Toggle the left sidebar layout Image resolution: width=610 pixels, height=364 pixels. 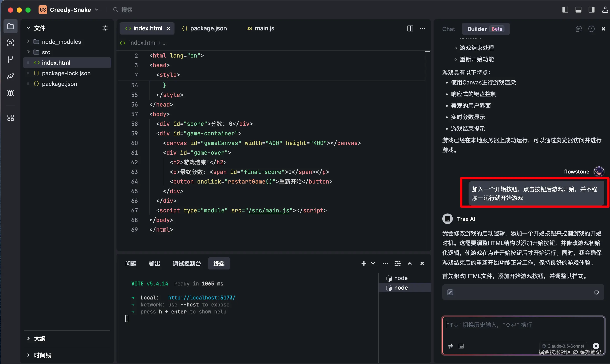(x=565, y=10)
